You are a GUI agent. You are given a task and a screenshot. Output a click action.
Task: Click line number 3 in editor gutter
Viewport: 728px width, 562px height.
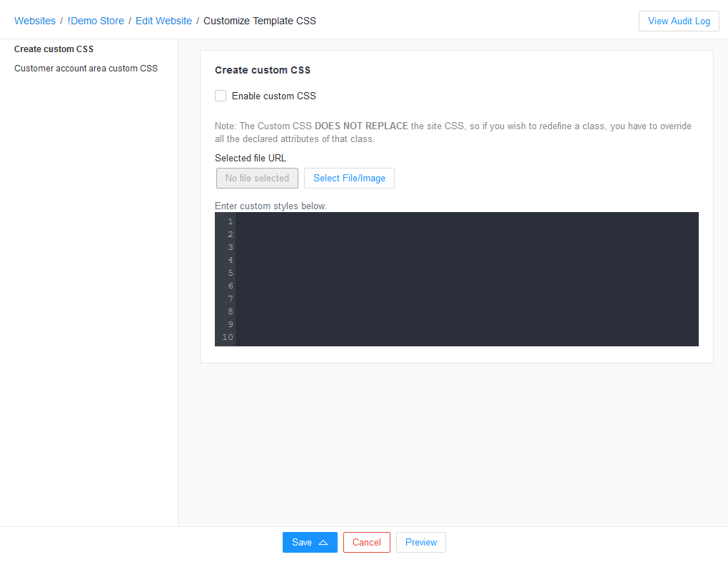pyautogui.click(x=230, y=247)
